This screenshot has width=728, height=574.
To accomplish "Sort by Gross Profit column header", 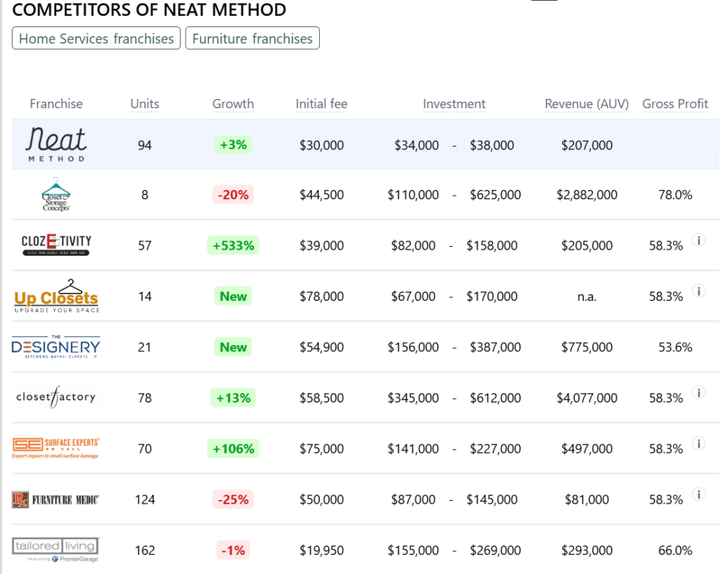I will tap(675, 104).
